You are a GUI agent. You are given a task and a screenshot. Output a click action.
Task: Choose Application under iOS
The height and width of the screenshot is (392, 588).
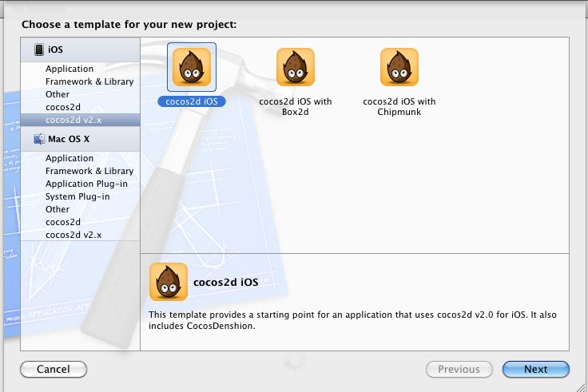tap(70, 69)
